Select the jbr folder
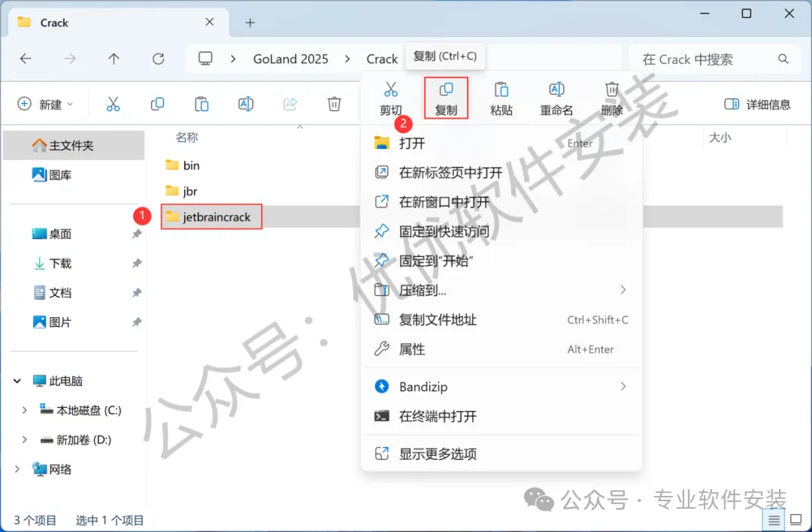Image resolution: width=812 pixels, height=532 pixels. (181, 191)
